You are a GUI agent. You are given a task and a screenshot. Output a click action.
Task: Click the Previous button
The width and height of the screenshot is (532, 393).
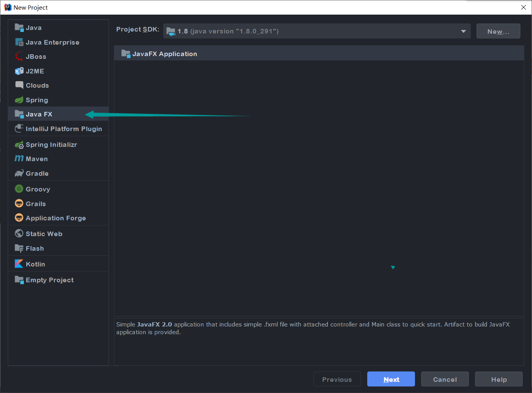click(x=337, y=379)
